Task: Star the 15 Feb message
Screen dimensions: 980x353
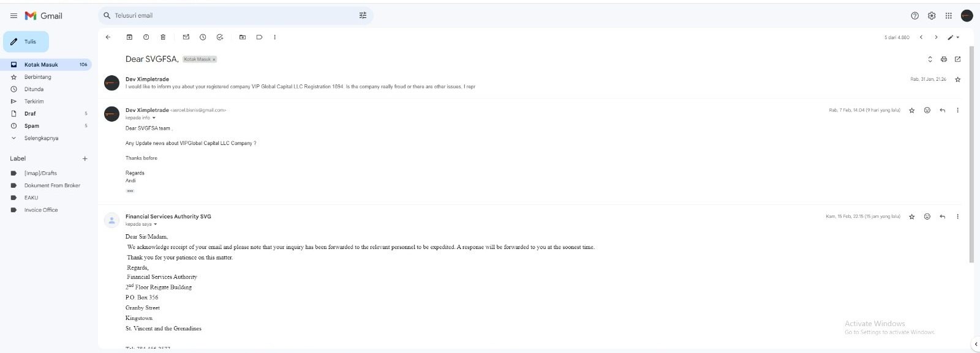Action: click(x=912, y=217)
